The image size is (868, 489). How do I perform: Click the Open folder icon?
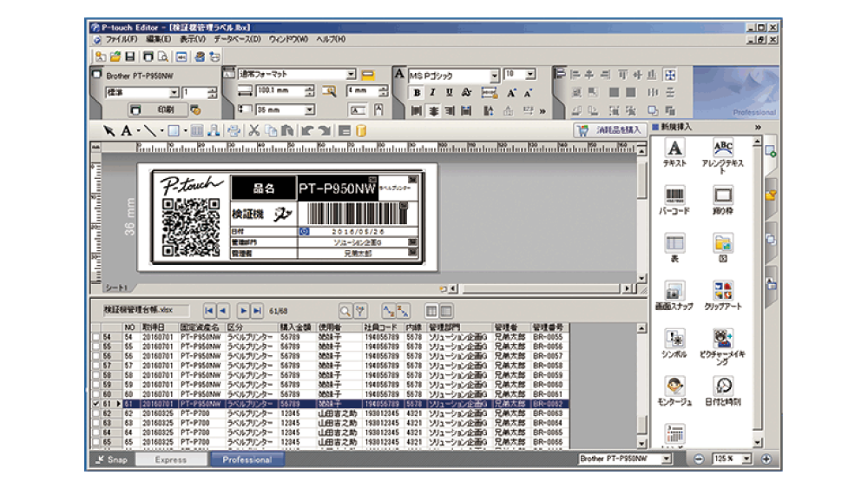115,56
